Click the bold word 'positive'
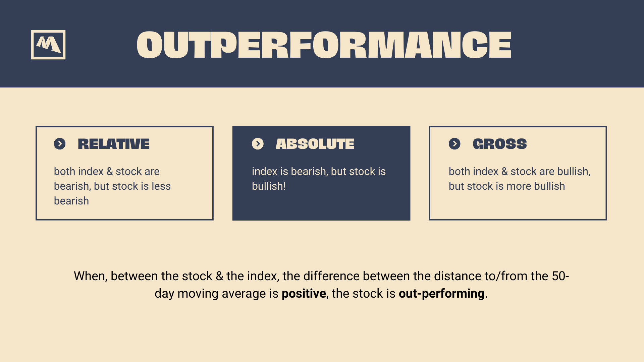The width and height of the screenshot is (644, 362). tap(304, 294)
